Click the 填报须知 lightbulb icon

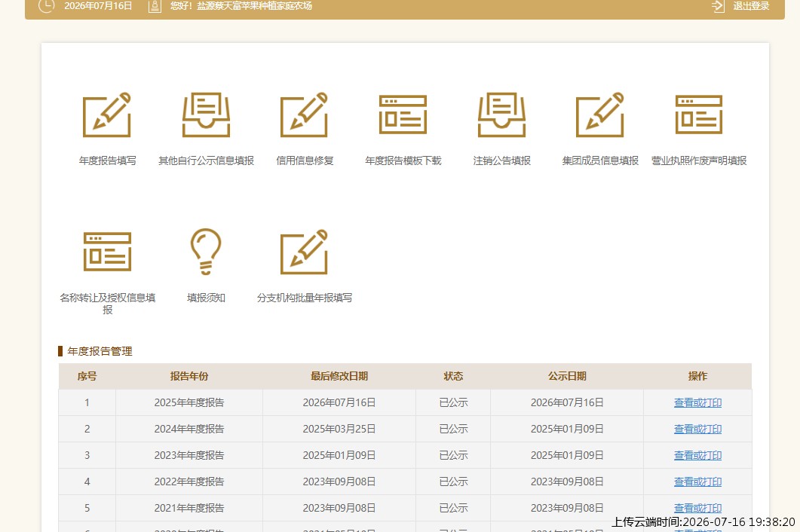point(206,252)
